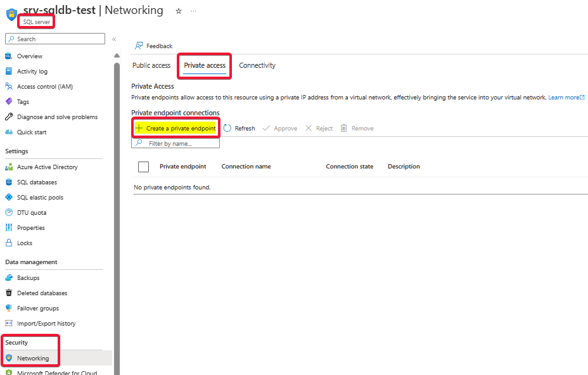Screen dimensions: 588x375
Task: Click the Approve button
Action: click(280, 128)
